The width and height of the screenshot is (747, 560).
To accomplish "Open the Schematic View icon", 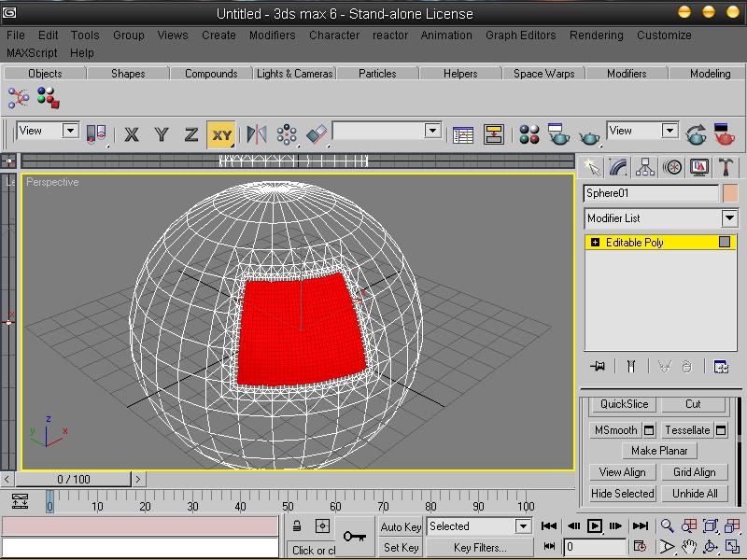I will [494, 134].
